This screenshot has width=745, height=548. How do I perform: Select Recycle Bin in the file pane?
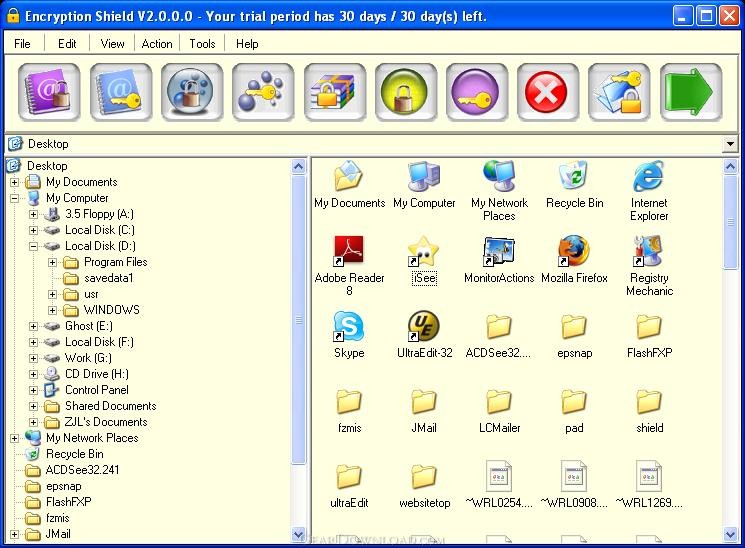coord(574,185)
